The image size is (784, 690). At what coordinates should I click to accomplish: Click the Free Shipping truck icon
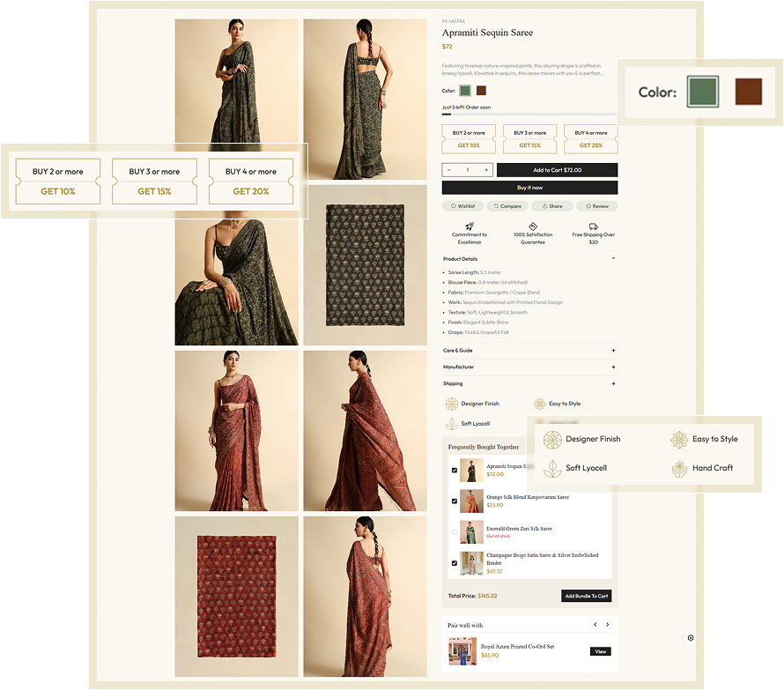pos(594,226)
